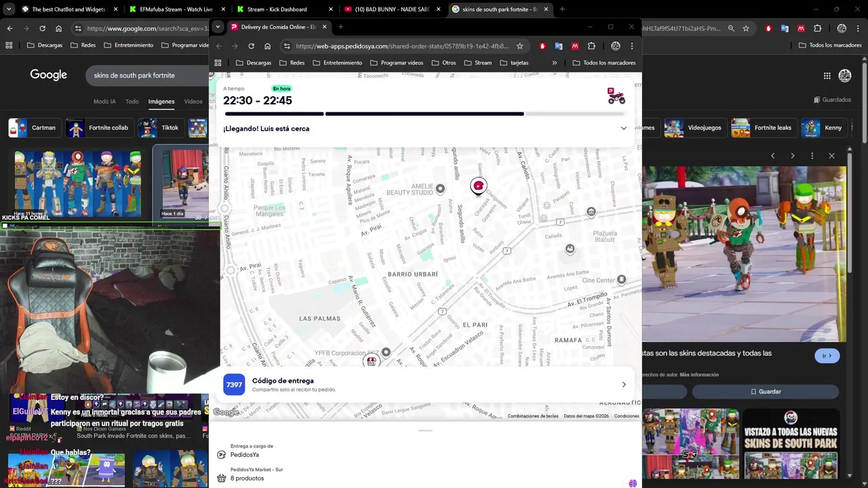
Task: Open a new tab in PedidosYa window
Action: 340,27
